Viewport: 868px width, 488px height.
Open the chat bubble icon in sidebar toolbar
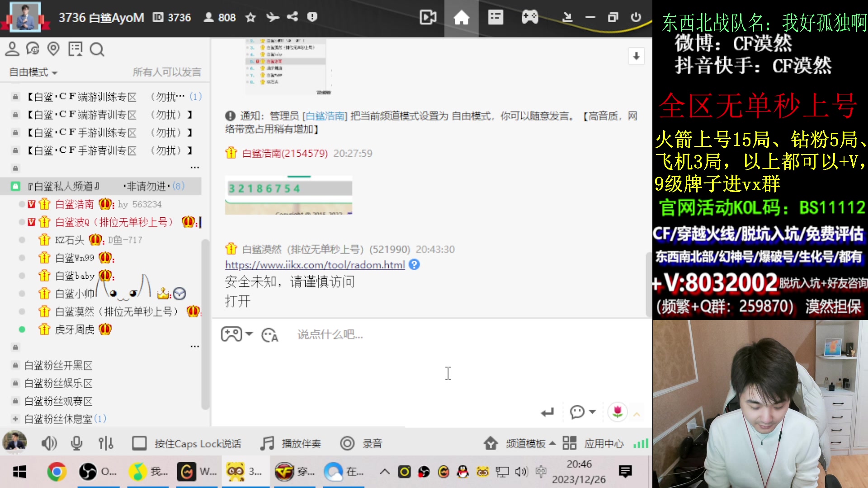33,49
